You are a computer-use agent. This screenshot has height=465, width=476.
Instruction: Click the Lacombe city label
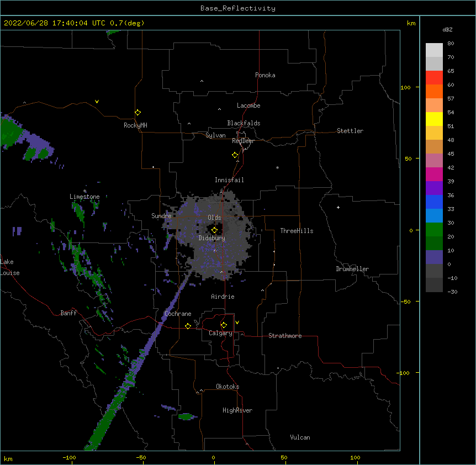(248, 105)
